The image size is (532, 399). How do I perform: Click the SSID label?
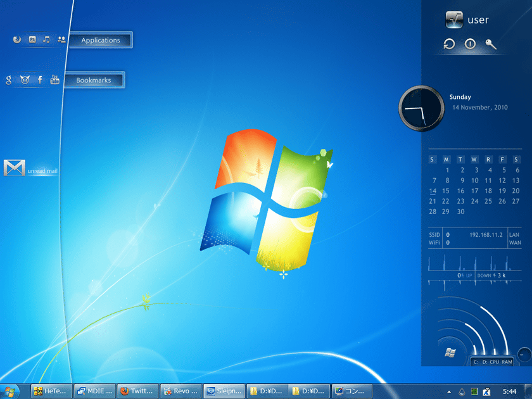click(x=434, y=235)
